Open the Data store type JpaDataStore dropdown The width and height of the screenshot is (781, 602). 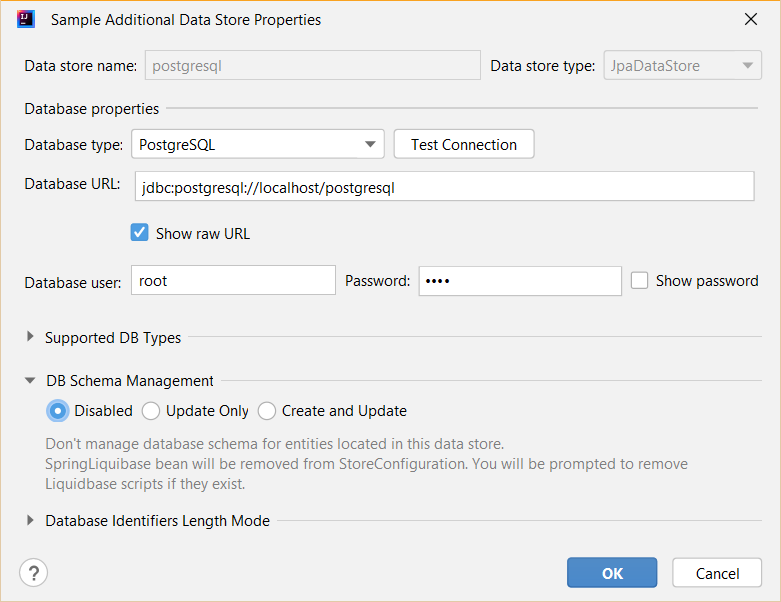point(682,65)
